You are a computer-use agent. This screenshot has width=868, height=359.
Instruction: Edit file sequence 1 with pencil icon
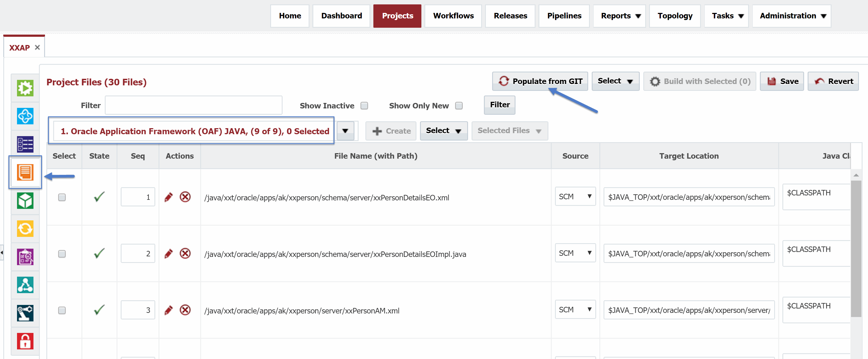[x=168, y=197]
